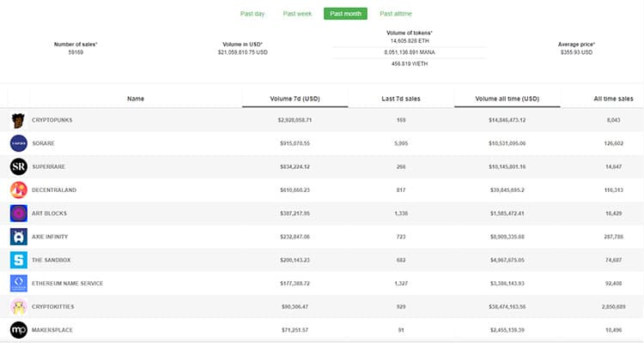The height and width of the screenshot is (343, 644).
Task: Sort by Volume 7d (USD) column
Action: (x=295, y=99)
